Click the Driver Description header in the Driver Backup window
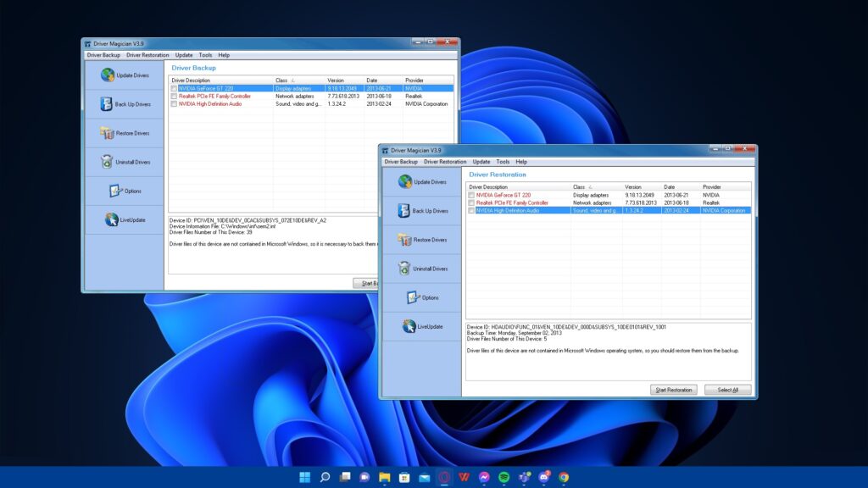Image resolution: width=868 pixels, height=488 pixels. coord(221,80)
